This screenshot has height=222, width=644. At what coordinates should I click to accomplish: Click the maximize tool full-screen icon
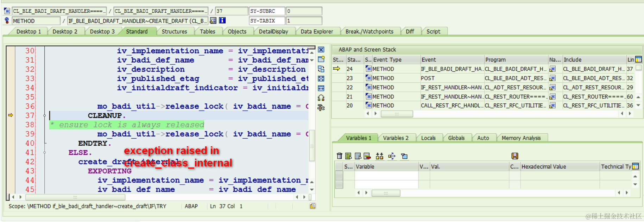point(321,78)
